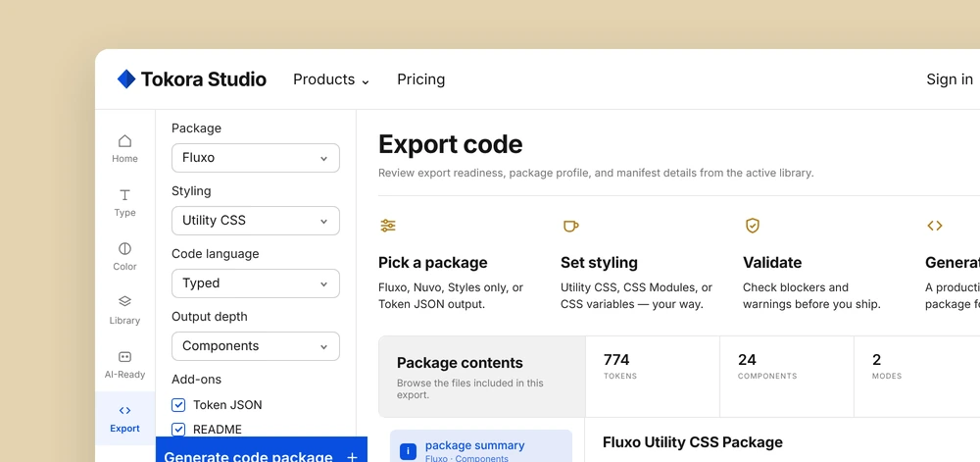The width and height of the screenshot is (980, 462).
Task: Click Generate code package button
Action: pos(262,450)
